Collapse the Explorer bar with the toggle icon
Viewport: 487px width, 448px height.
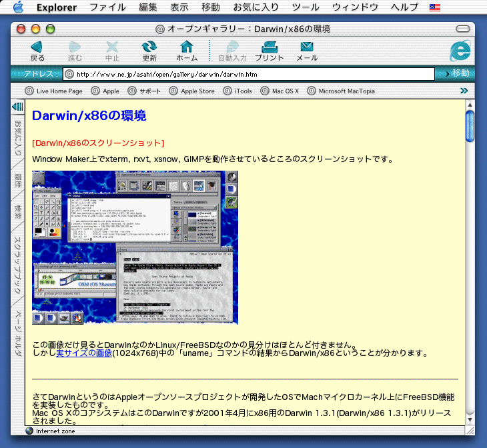[18, 107]
